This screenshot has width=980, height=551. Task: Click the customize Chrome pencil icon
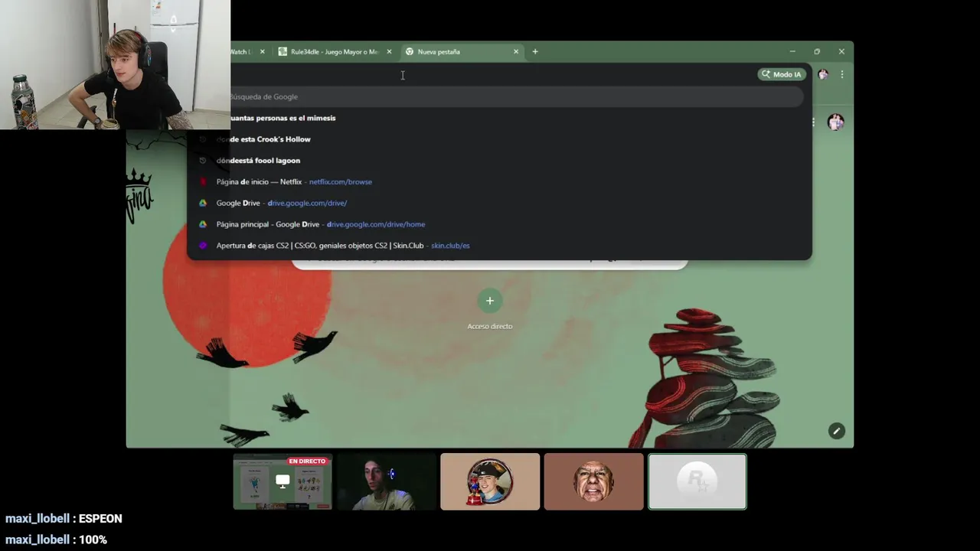[x=836, y=432]
